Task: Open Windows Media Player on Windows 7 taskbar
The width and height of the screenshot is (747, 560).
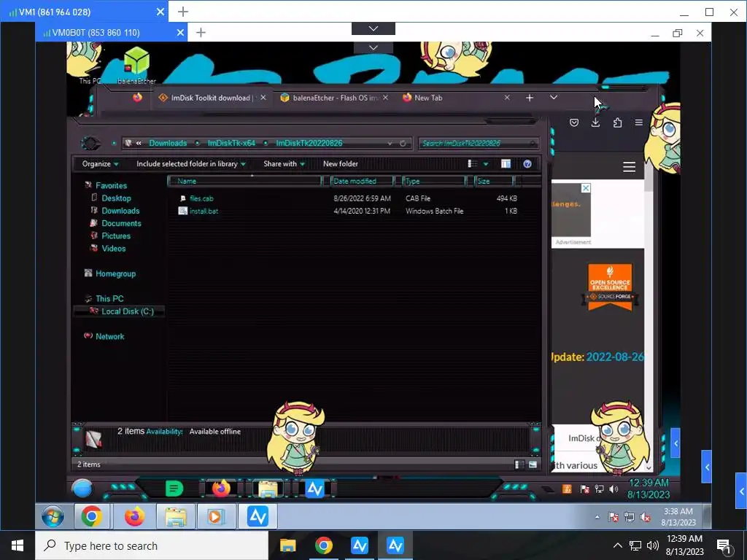Action: (x=215, y=516)
